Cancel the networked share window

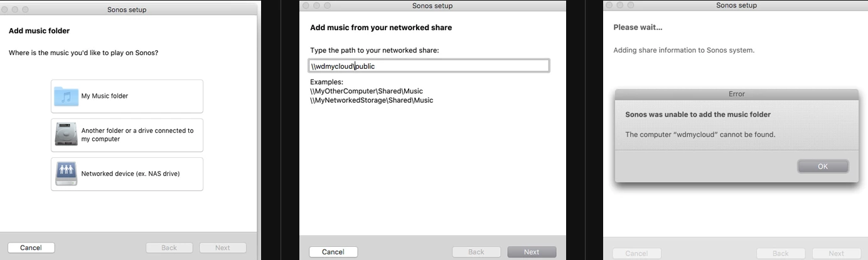click(x=333, y=252)
